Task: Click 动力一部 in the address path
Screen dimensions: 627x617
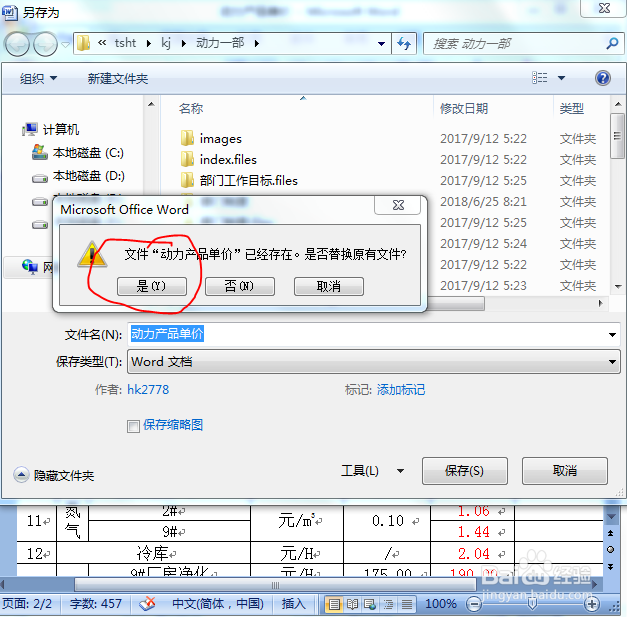Action: pos(220,43)
